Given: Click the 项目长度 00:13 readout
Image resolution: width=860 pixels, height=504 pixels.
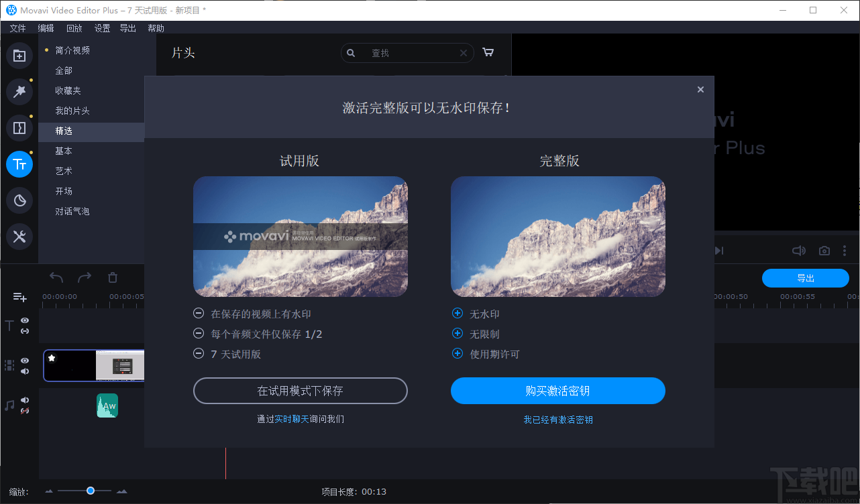Looking at the screenshot, I should [x=354, y=491].
